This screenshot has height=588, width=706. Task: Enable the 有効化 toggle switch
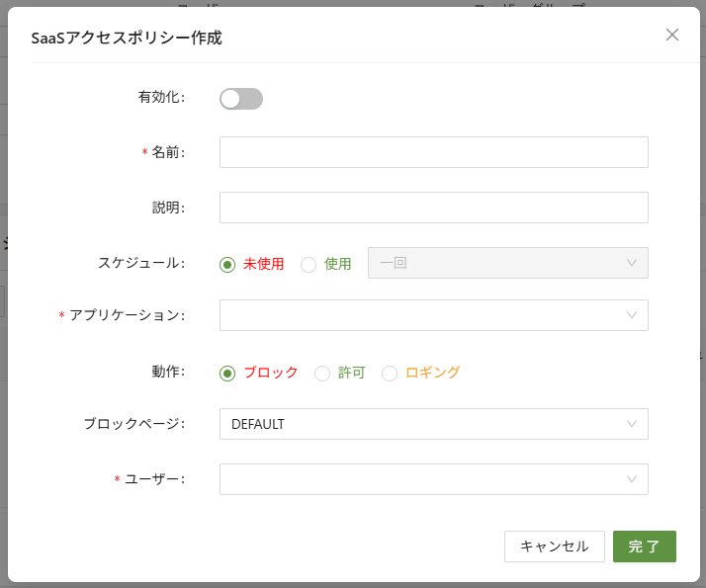(x=241, y=99)
